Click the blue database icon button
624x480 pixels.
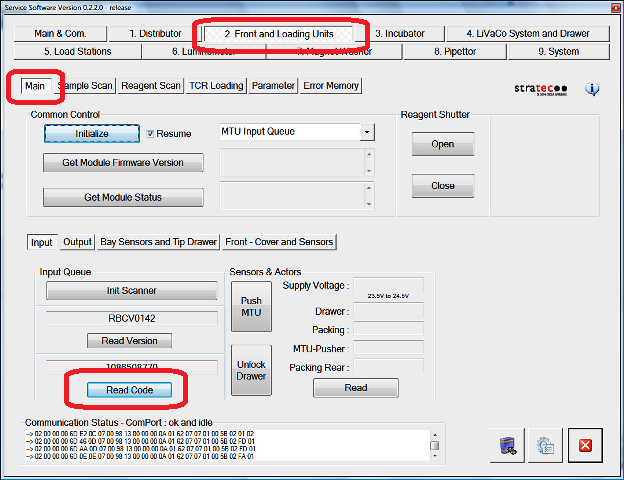point(509,446)
